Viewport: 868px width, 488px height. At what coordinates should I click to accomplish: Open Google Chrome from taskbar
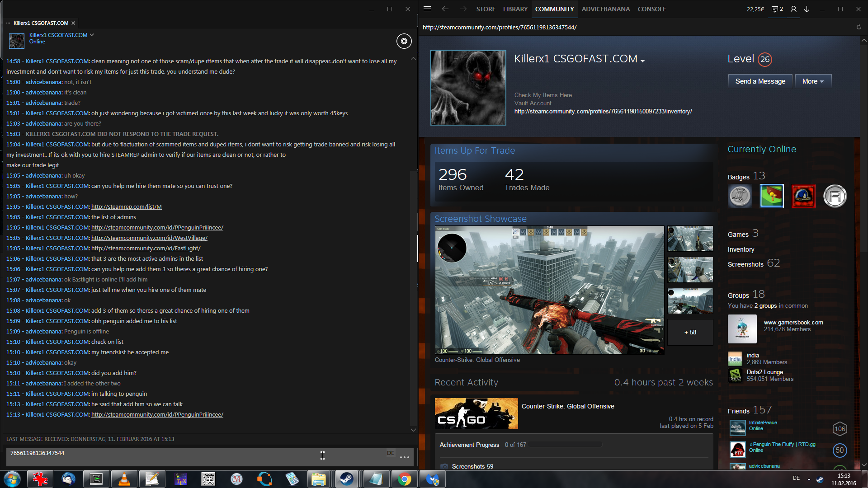point(404,479)
